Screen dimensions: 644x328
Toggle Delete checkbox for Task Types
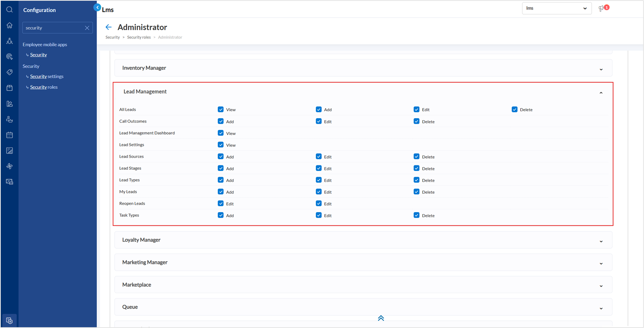(416, 216)
